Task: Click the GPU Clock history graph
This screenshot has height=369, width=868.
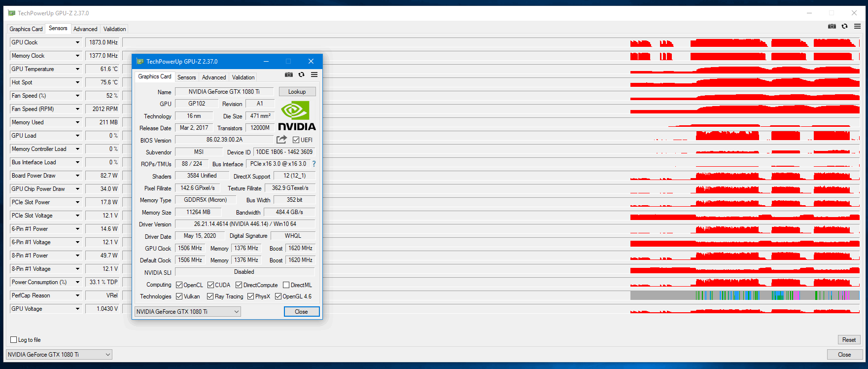Action: [x=491, y=42]
